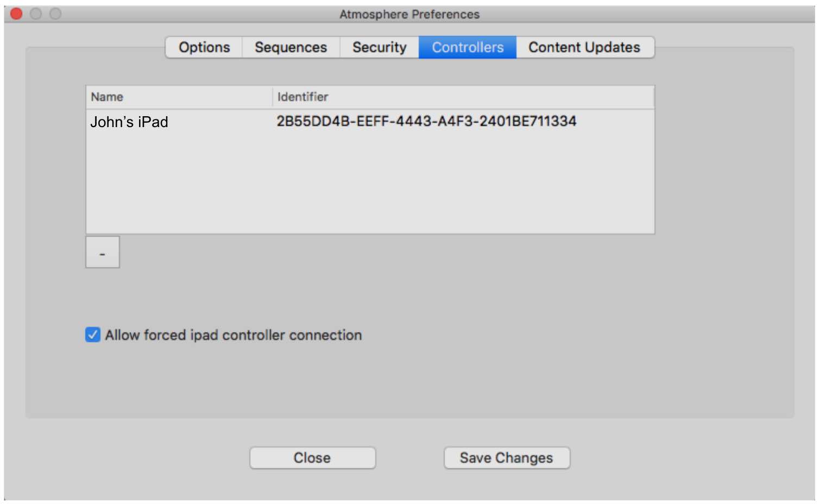819x504 pixels.
Task: Click the "Allow forced ipad controller connection" label
Action: point(234,335)
